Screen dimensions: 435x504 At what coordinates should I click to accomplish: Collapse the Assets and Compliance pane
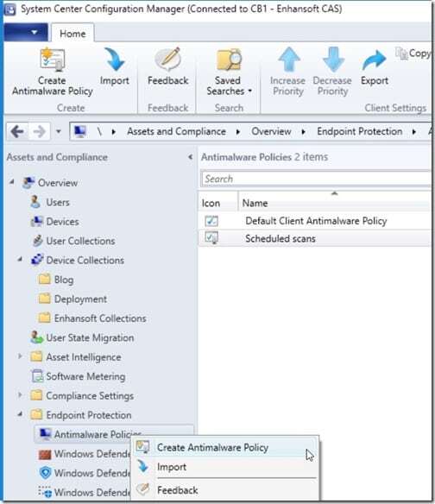pyautogui.click(x=191, y=157)
